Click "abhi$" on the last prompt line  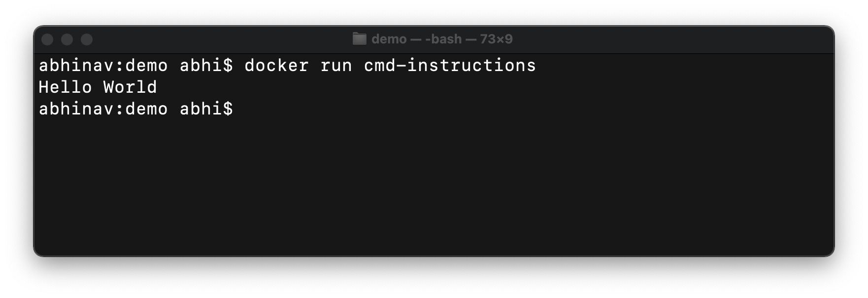click(x=206, y=109)
